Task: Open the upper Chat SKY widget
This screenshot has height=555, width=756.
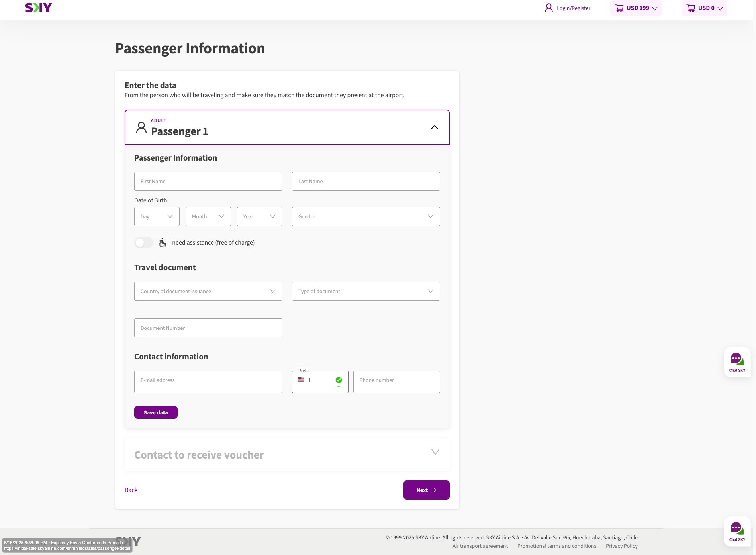Action: [x=737, y=362]
